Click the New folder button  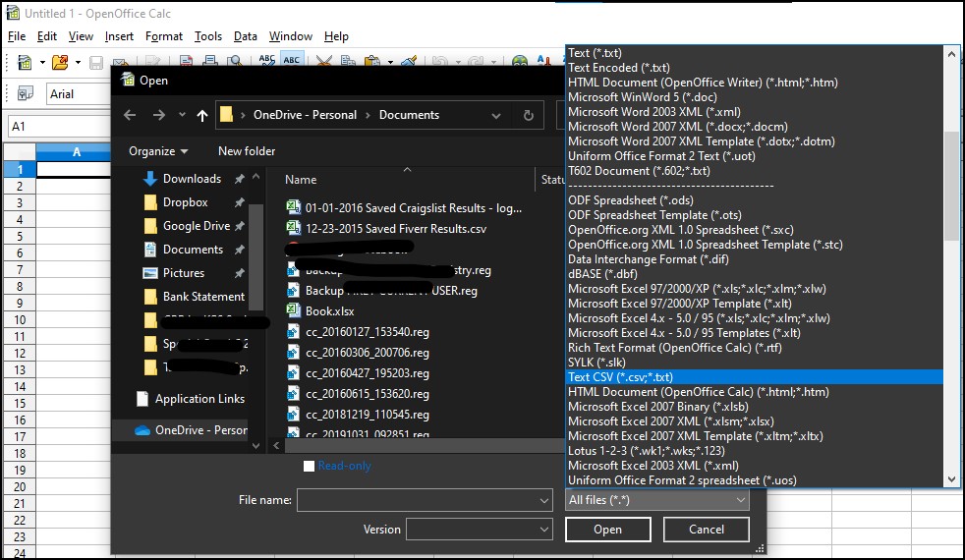[247, 150]
